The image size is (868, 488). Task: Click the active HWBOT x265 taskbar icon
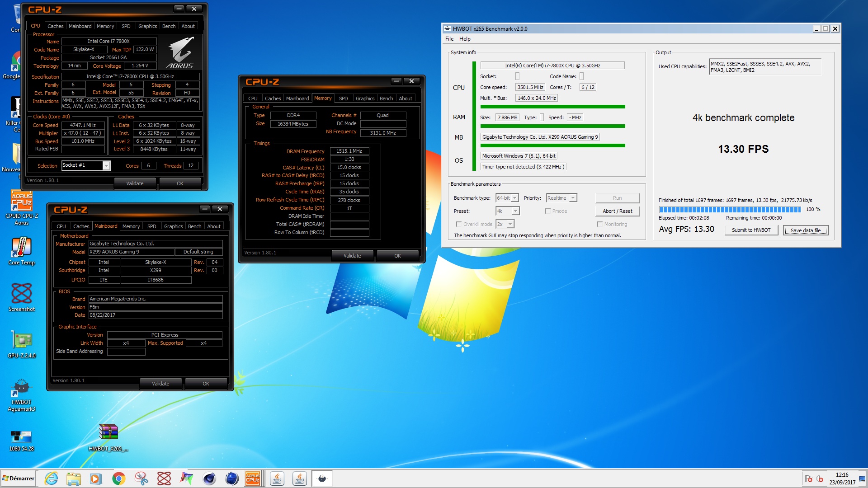pyautogui.click(x=322, y=479)
